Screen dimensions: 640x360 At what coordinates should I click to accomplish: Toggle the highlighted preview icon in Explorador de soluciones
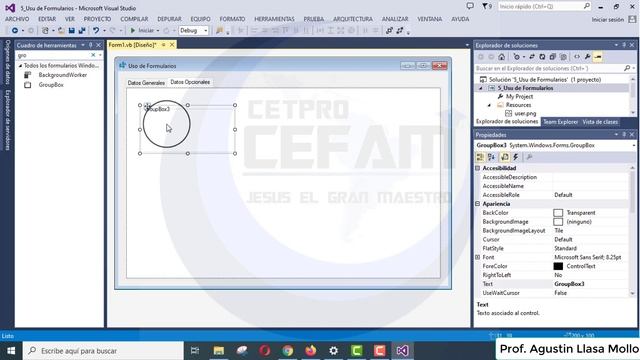click(598, 57)
